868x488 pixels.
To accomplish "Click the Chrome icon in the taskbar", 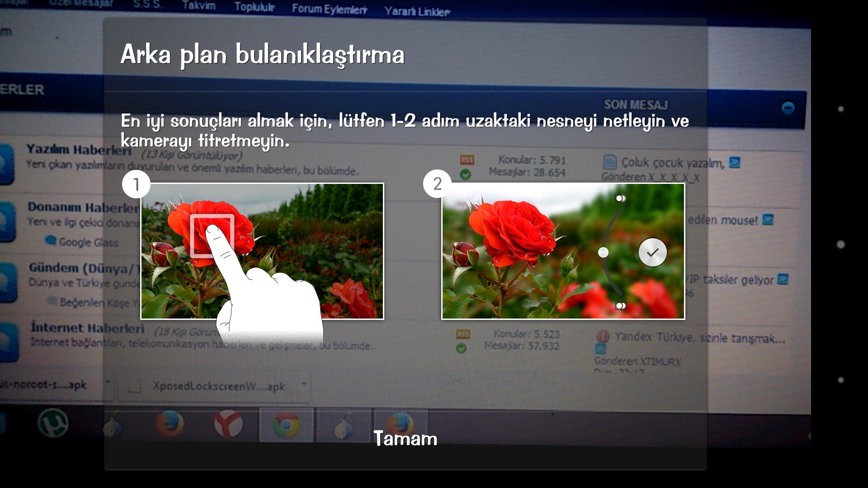I will click(286, 425).
